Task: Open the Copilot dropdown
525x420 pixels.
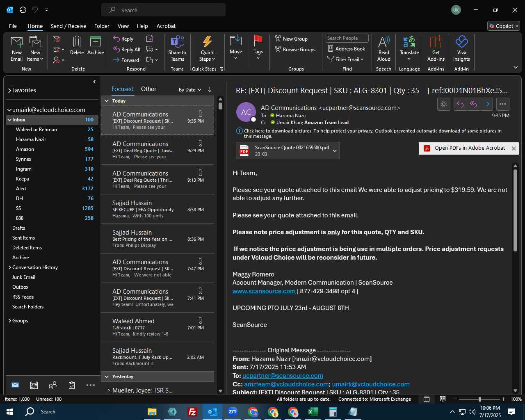Action: tap(504, 26)
